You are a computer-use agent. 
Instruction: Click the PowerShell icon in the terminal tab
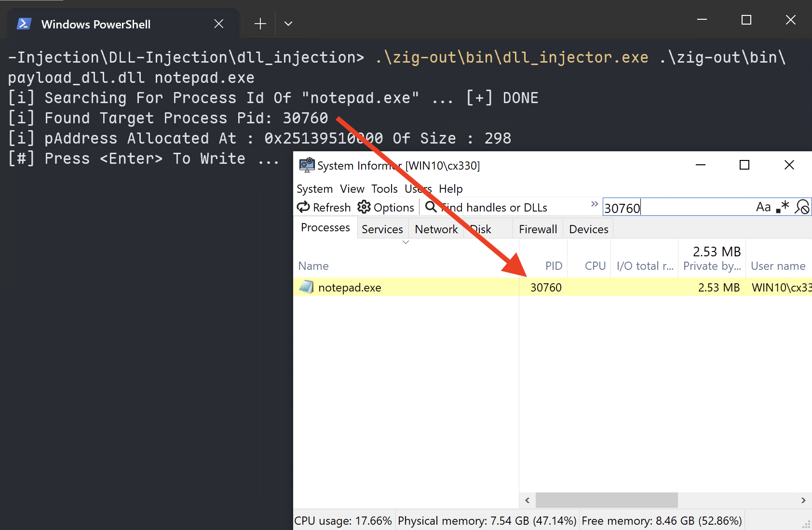tap(24, 24)
